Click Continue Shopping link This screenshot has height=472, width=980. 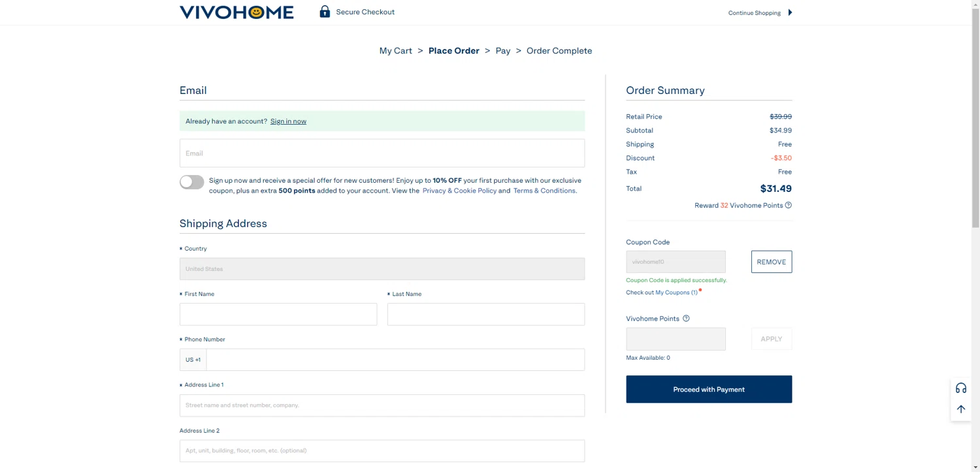[x=755, y=13]
